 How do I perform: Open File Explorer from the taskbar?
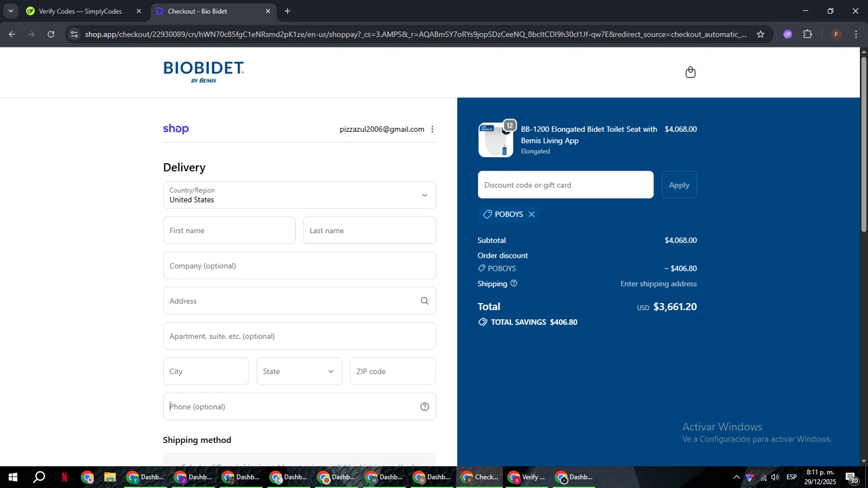tap(110, 477)
